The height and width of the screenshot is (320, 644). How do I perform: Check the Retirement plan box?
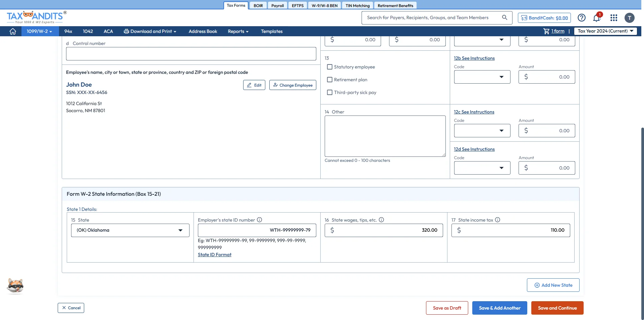[x=330, y=80]
